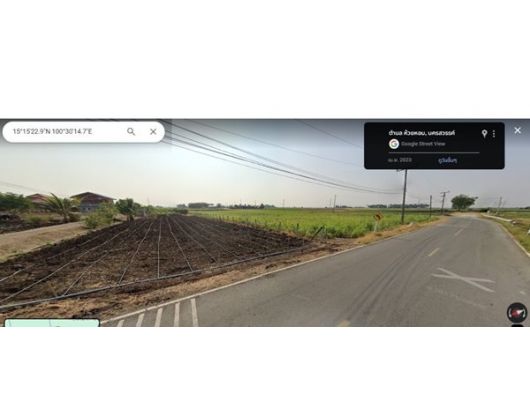Click the magnifier search icon
Image resolution: width=530 pixels, height=410 pixels.
click(131, 131)
